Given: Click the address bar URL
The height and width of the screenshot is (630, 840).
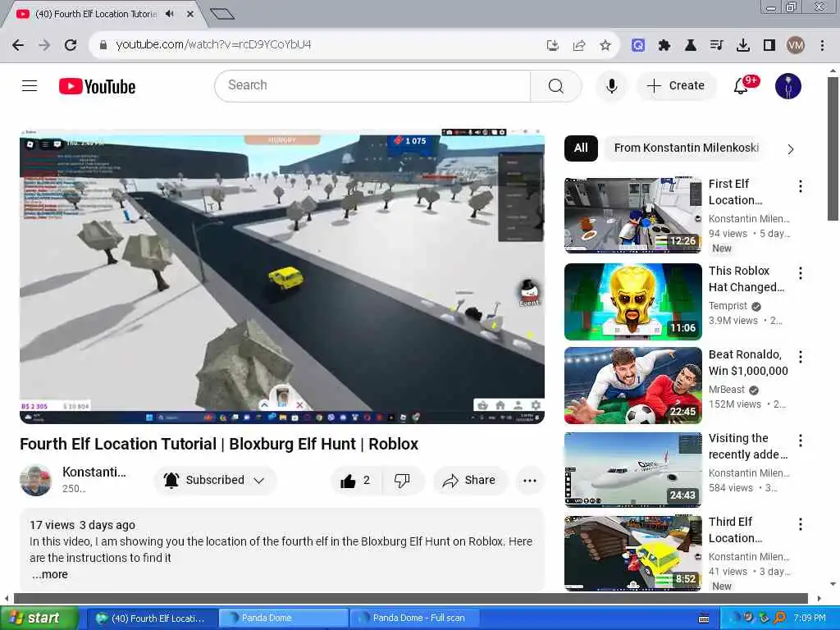Looking at the screenshot, I should coord(213,45).
